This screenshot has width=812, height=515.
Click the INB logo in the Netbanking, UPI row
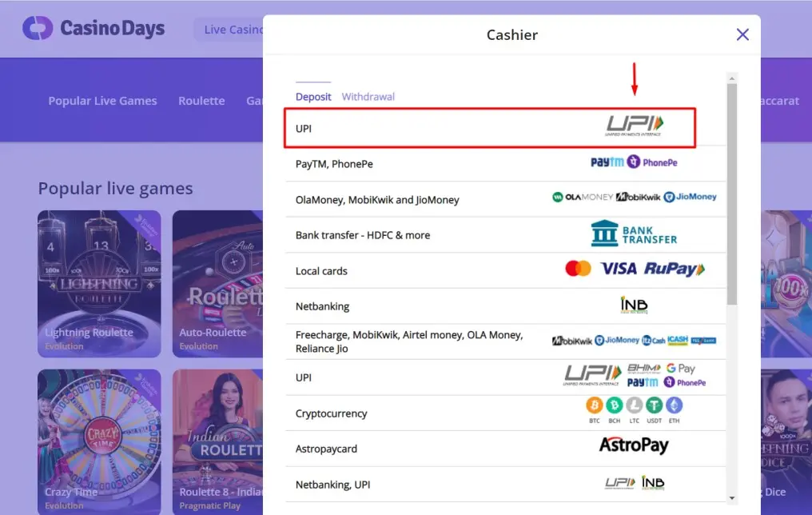click(x=652, y=483)
